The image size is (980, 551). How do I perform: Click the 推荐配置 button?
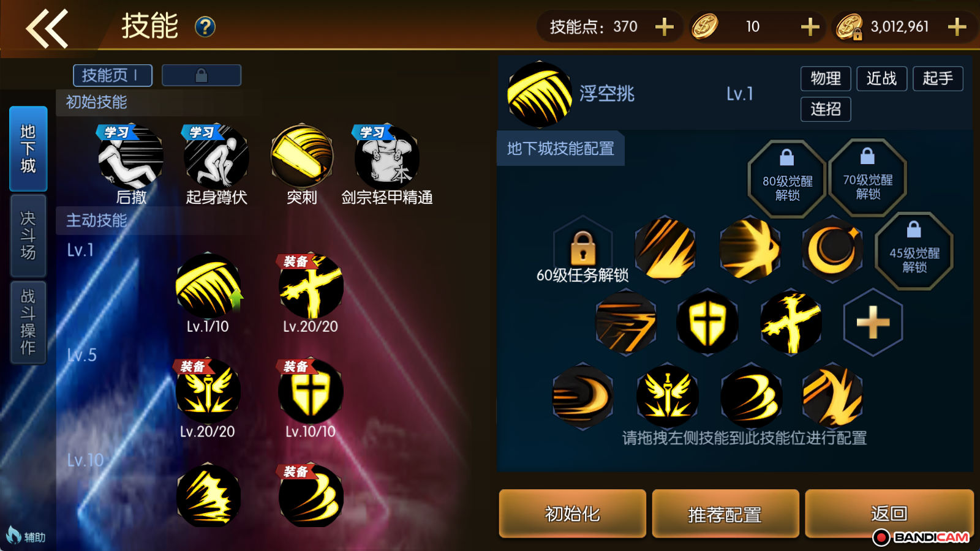click(725, 514)
